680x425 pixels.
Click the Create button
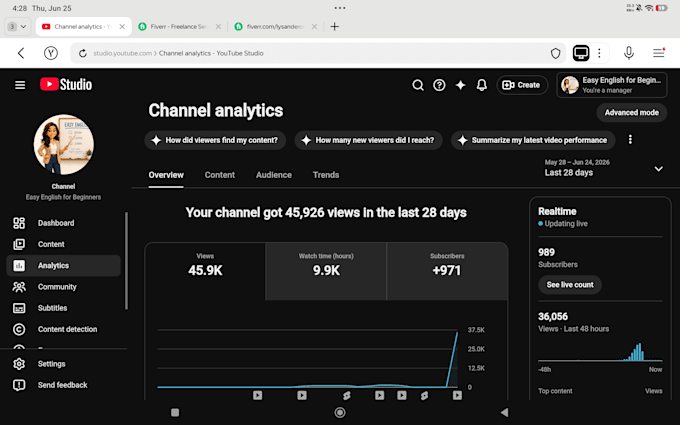coord(522,85)
